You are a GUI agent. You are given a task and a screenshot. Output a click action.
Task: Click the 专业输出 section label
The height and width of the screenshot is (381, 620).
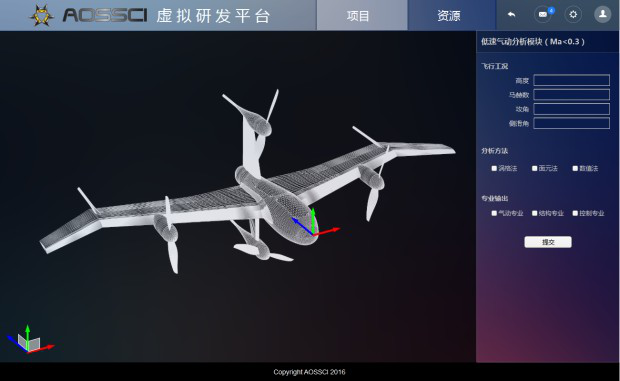coord(495,198)
